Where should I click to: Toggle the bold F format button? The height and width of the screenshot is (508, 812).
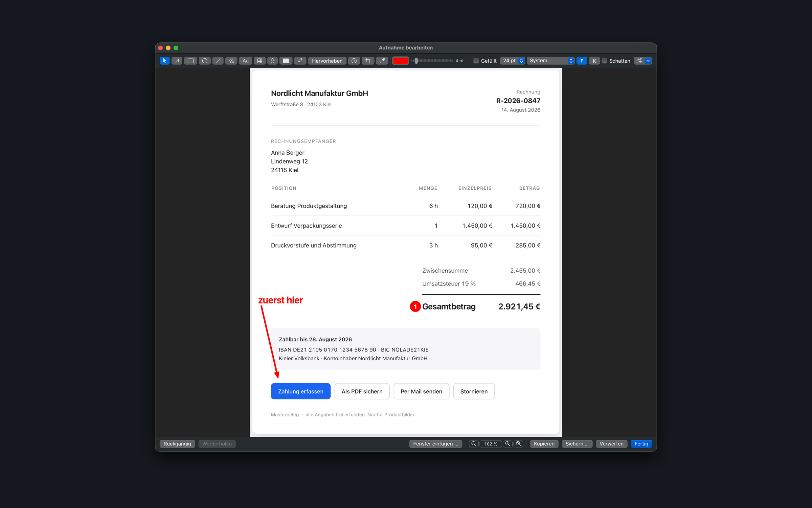click(x=582, y=61)
